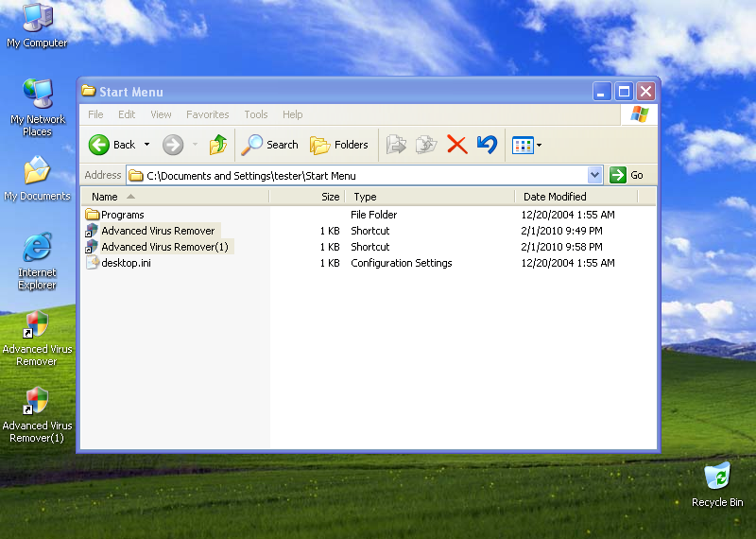
Task: Click the 'Configuration Settings' type cell
Action: click(x=401, y=263)
